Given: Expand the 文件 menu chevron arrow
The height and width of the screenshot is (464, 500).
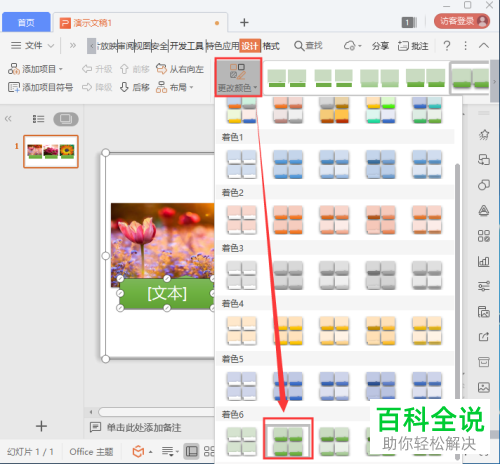Looking at the screenshot, I should coord(51,46).
